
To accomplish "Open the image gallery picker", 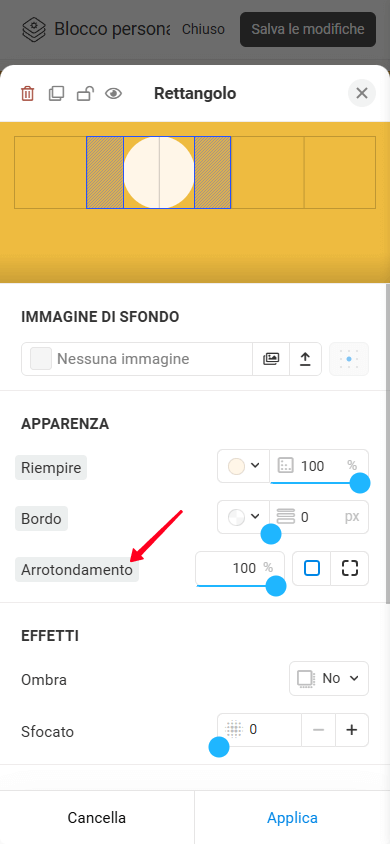I will click(x=271, y=359).
